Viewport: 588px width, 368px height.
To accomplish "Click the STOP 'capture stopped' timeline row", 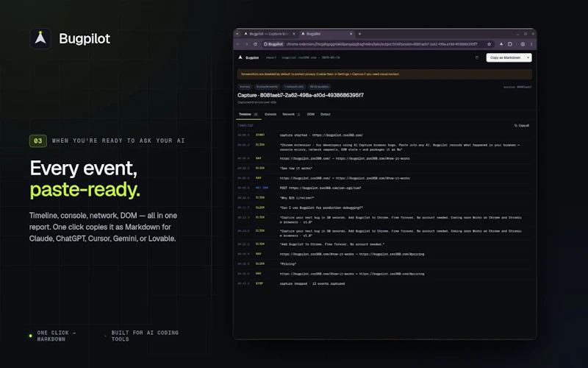I will coord(384,283).
